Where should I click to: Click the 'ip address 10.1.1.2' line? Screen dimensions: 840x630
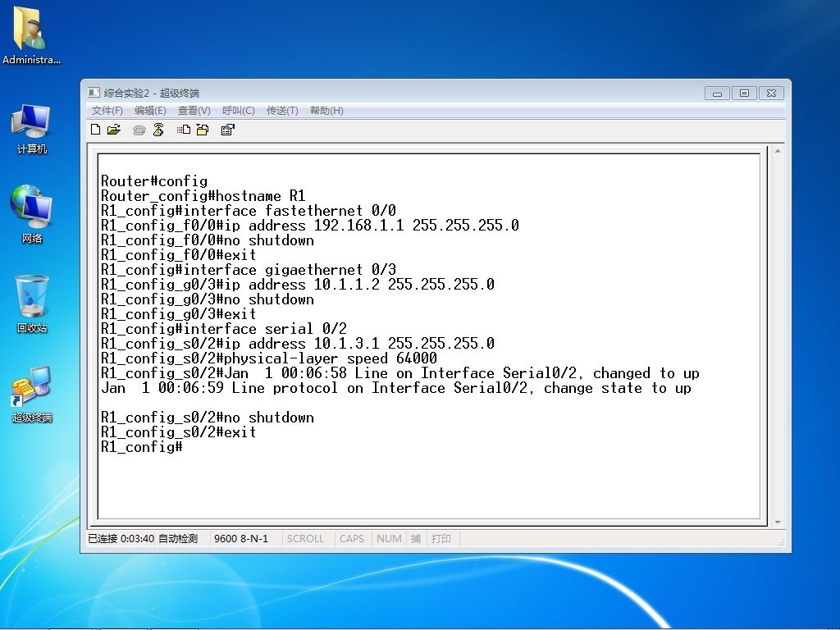pos(297,285)
